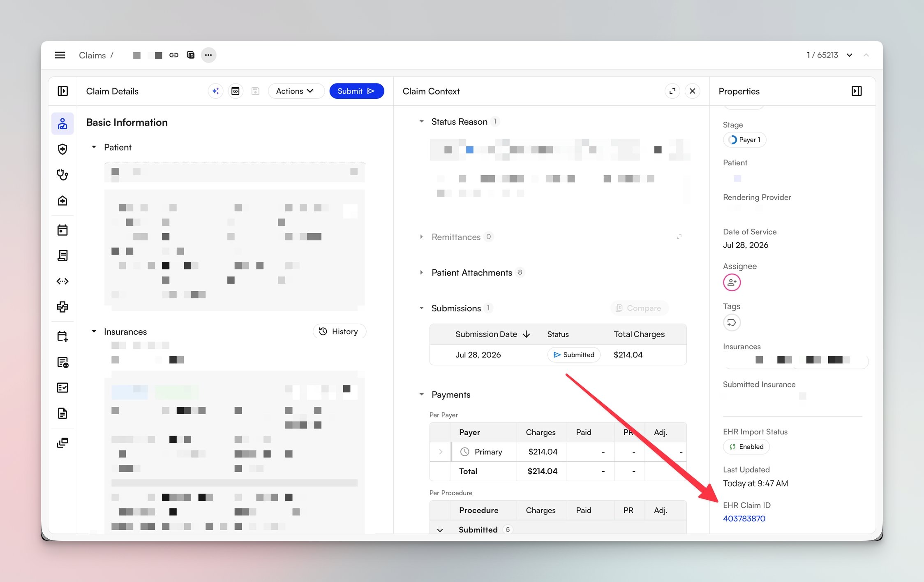
Task: Select the Jul 28, 2026 submission date cell
Action: [x=478, y=355]
